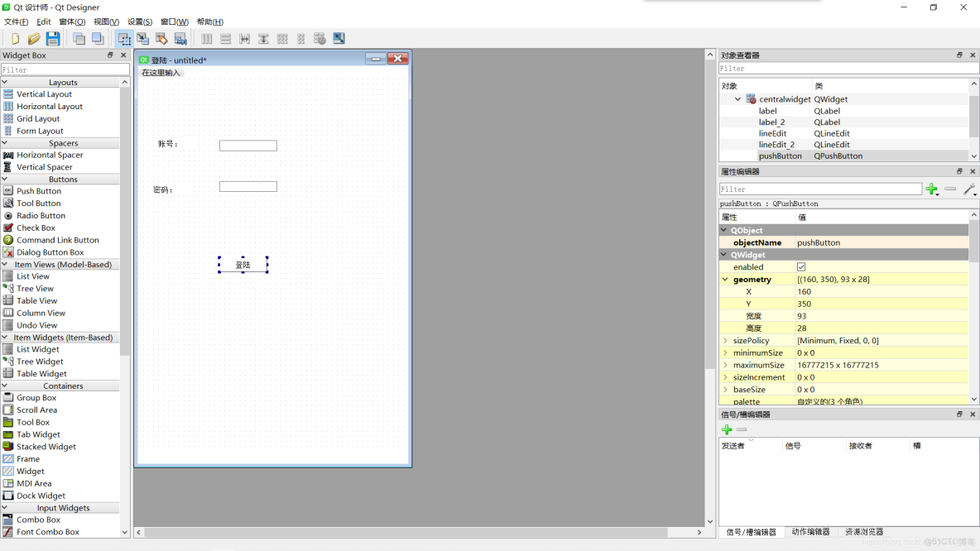Collapse the geometry property expander
Viewport: 980px width, 551px height.
[724, 279]
